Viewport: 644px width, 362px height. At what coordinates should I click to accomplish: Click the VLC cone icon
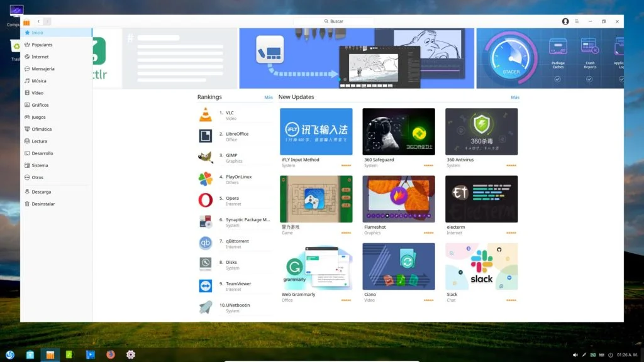206,114
